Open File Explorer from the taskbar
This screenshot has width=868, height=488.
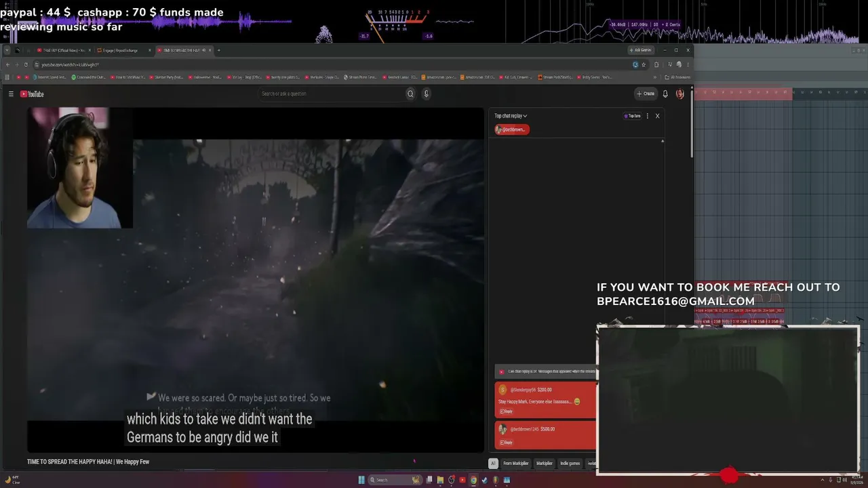pyautogui.click(x=440, y=480)
